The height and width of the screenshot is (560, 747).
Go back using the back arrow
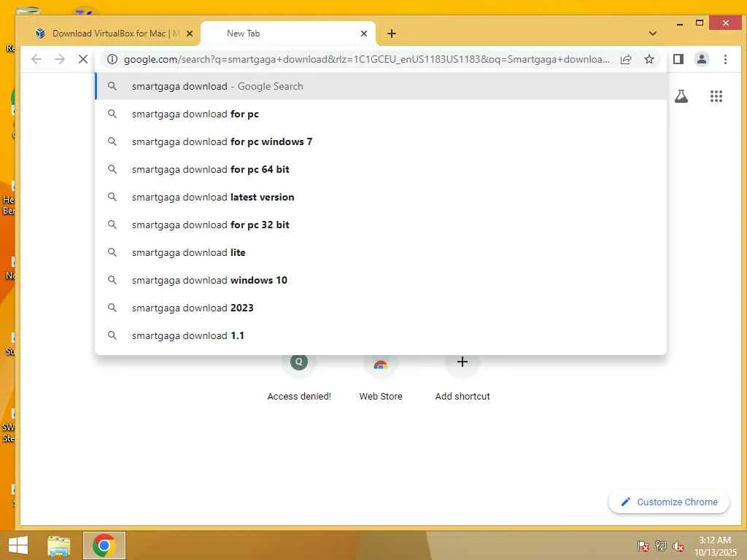pyautogui.click(x=36, y=59)
